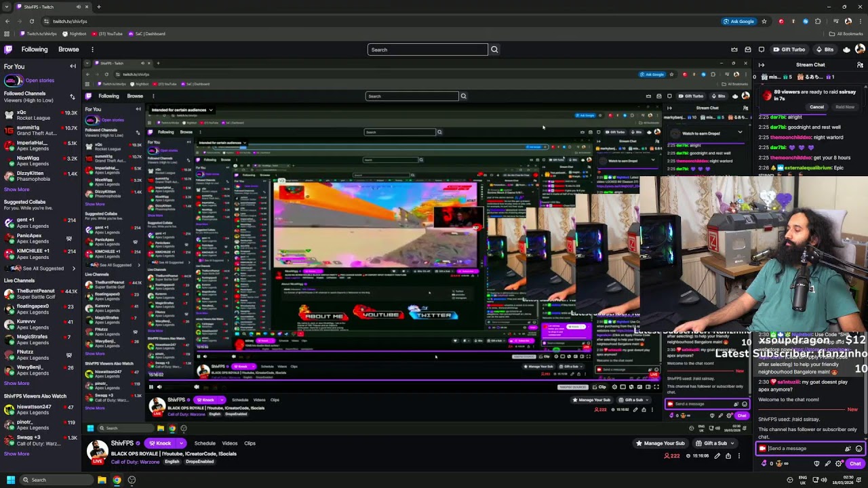Open the whispers speech bubble icon
This screenshot has height=488, width=868.
click(x=762, y=49)
